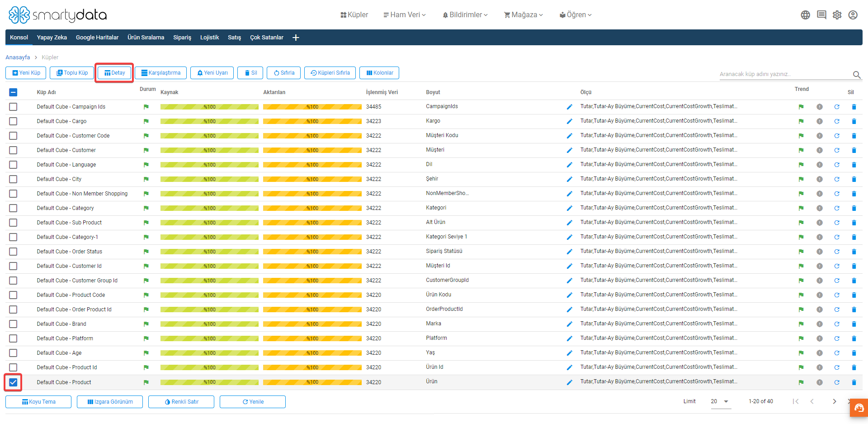Open the user account profile icon

click(853, 15)
